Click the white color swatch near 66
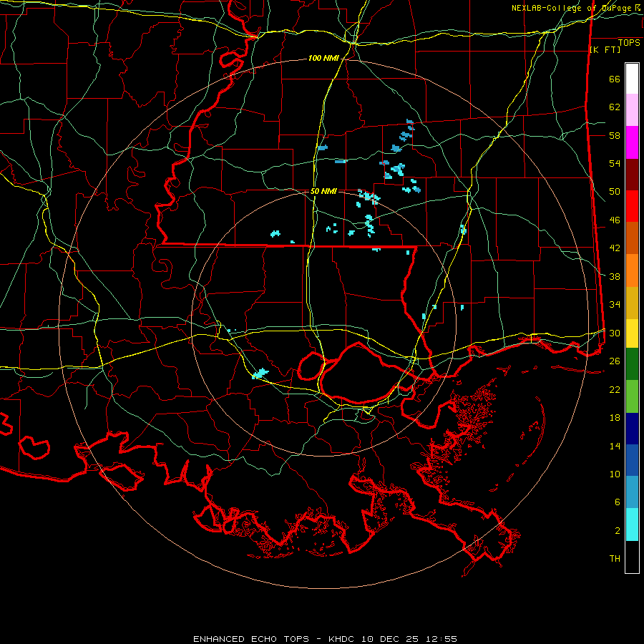 pos(632,79)
